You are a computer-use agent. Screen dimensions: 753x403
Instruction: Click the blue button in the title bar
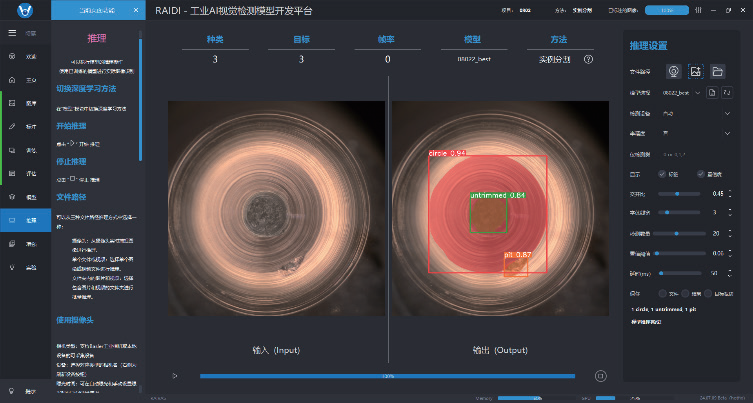pyautogui.click(x=667, y=10)
